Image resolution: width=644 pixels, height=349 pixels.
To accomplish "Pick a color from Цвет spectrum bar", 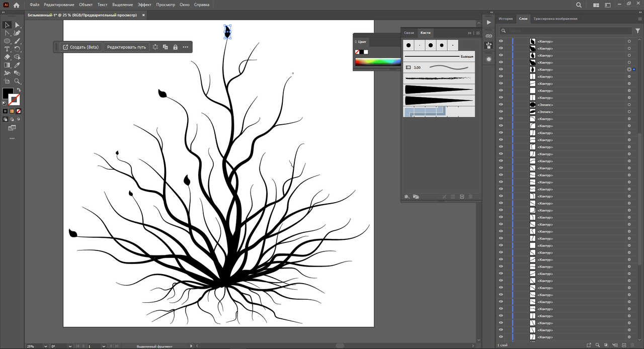I will pos(377,62).
